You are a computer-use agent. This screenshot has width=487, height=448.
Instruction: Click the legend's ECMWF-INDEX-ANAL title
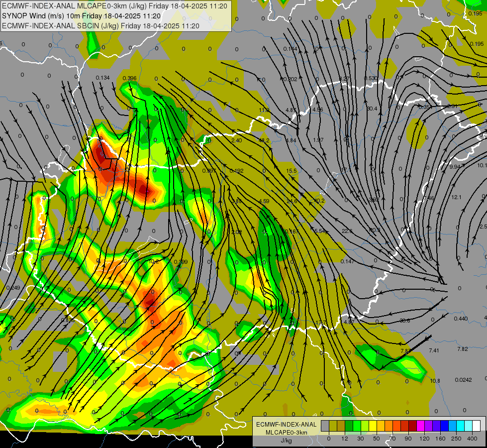[x=287, y=425]
